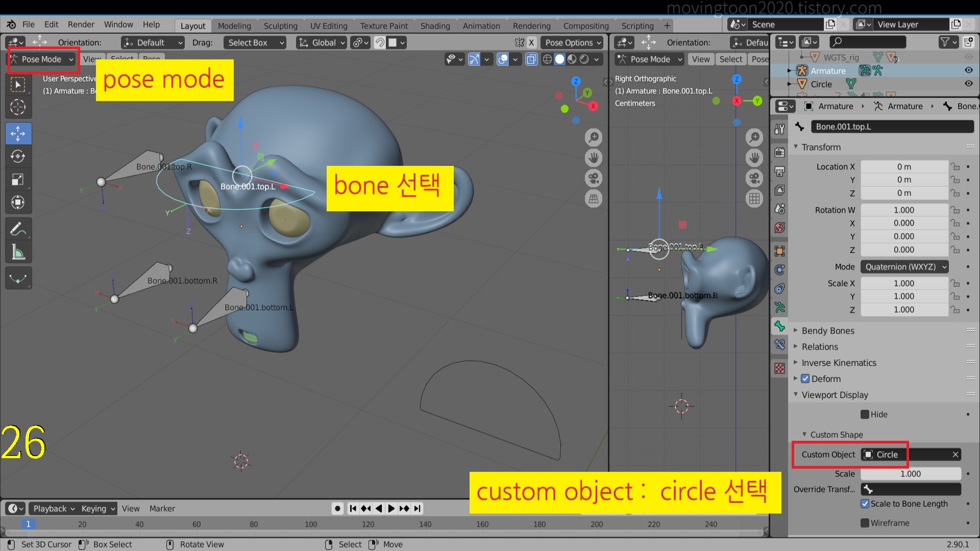Open the Select Box drag dropdown
The width and height of the screenshot is (980, 551).
[x=255, y=43]
